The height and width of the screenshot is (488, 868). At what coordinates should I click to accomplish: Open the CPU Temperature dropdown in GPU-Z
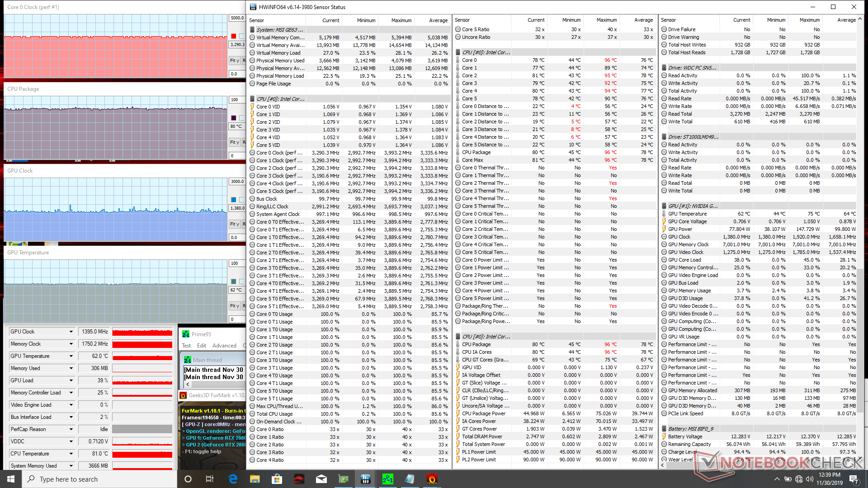71,454
